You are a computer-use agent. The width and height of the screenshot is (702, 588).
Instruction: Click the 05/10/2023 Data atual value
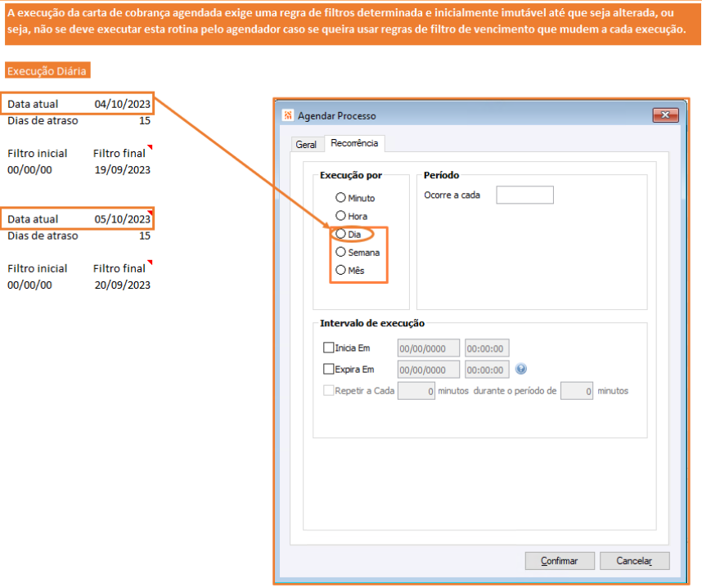click(122, 219)
